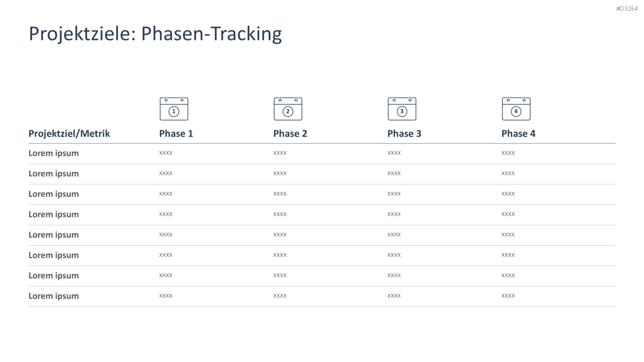Click the last Lorem ipsum row label

[x=54, y=296]
